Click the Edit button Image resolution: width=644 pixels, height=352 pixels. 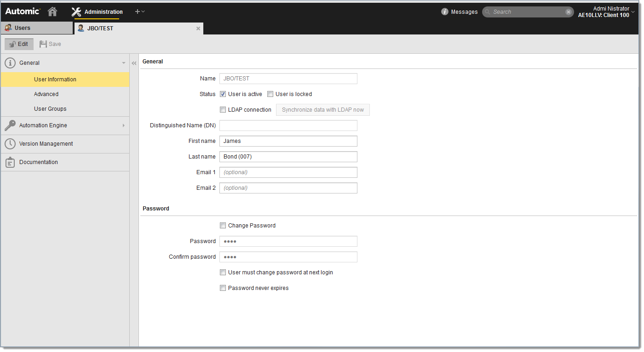[19, 44]
